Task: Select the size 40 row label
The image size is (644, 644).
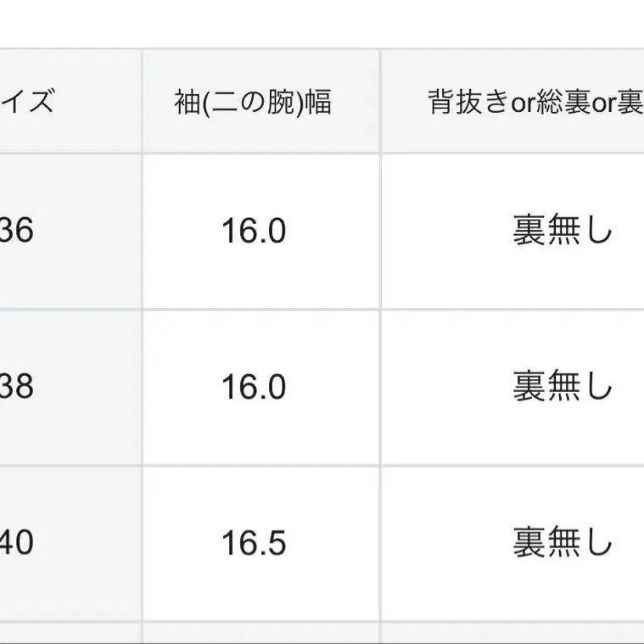Action: point(19,543)
